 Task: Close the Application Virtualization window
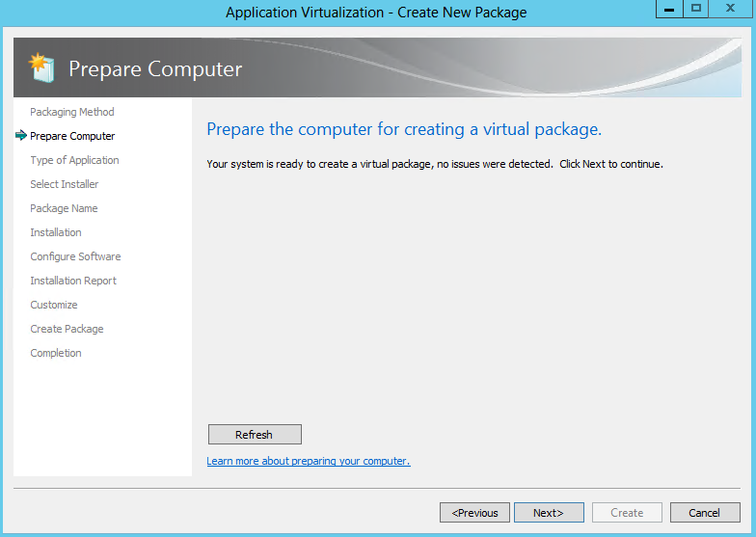[730, 9]
